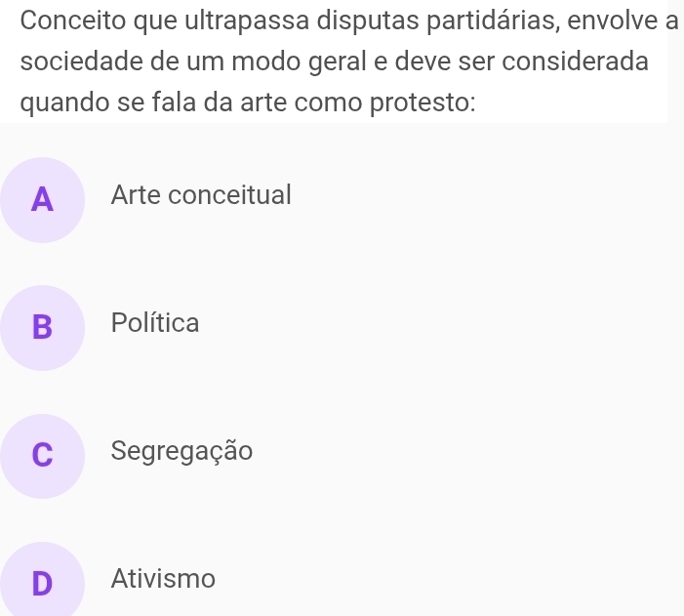Choose the answer text "Ativismo"

[163, 579]
